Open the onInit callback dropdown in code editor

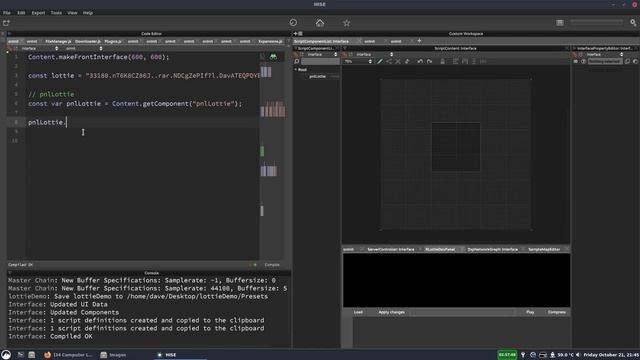point(84,48)
